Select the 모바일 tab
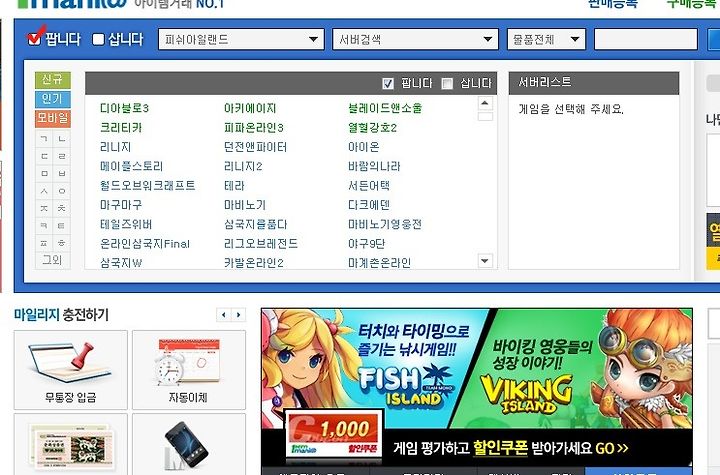 tap(53, 119)
